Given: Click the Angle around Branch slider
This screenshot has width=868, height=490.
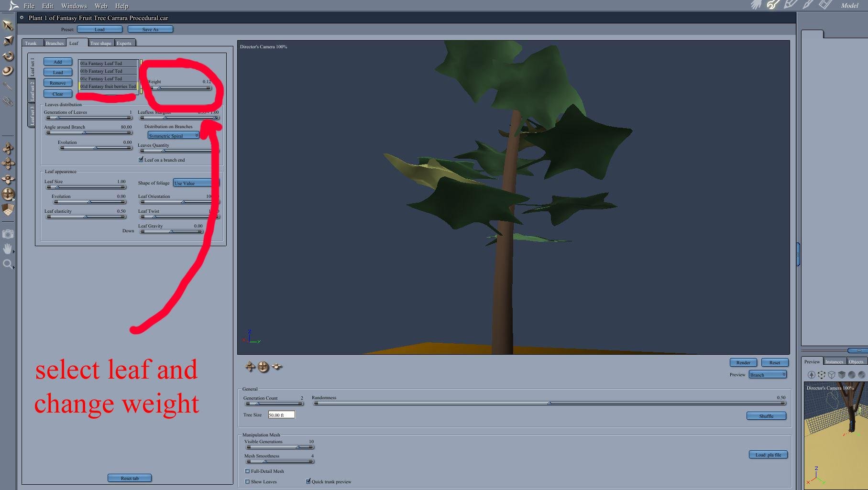Looking at the screenshot, I should coord(88,132).
